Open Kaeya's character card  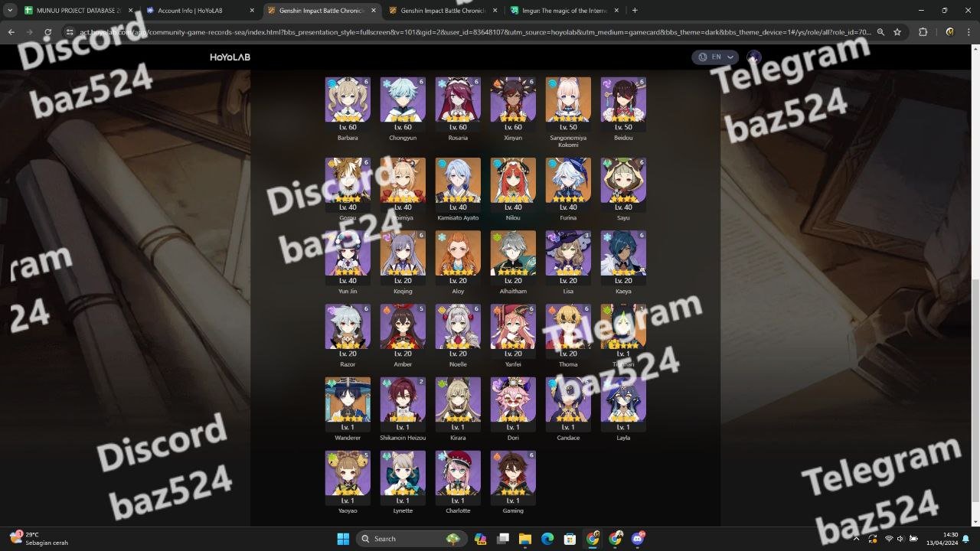pyautogui.click(x=623, y=259)
